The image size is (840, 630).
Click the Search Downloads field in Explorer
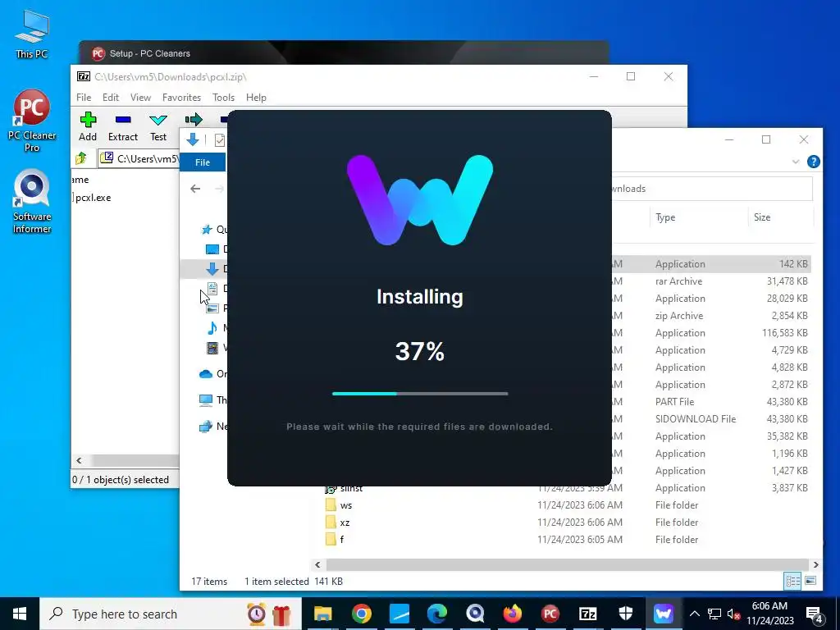pyautogui.click(x=713, y=189)
